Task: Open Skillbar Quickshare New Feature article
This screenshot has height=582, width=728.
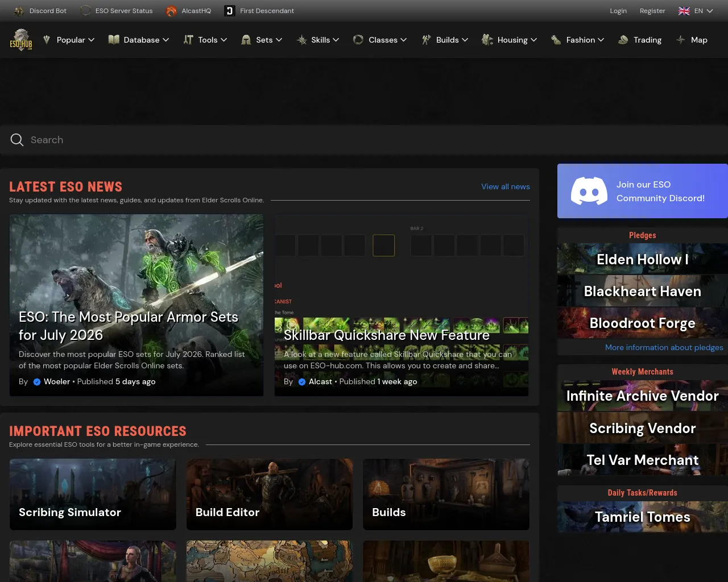Action: (x=402, y=305)
